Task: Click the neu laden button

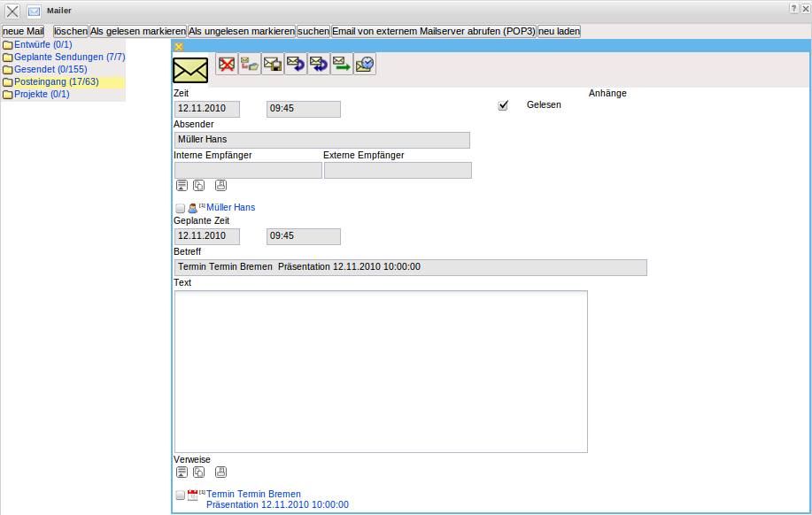Action: [559, 31]
